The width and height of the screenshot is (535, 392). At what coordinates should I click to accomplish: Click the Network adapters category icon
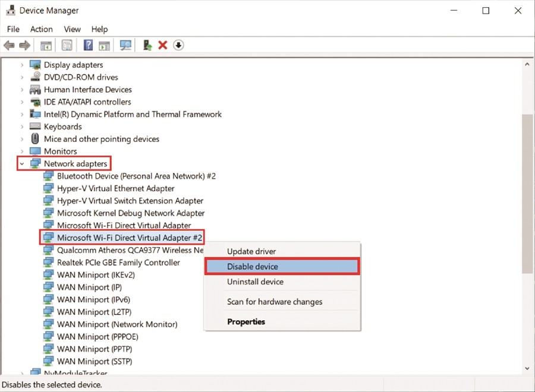[35, 163]
